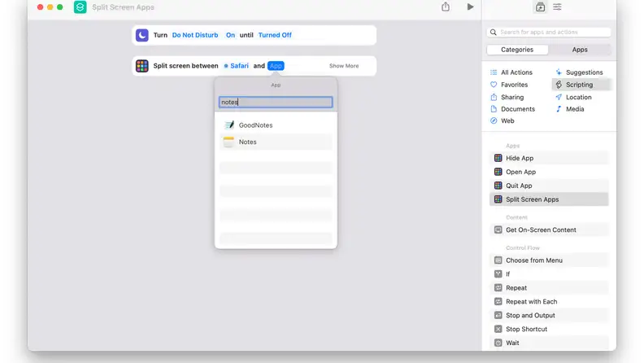Viewport: 644px width, 363px height.
Task: Select the Scripting category
Action: [581, 85]
